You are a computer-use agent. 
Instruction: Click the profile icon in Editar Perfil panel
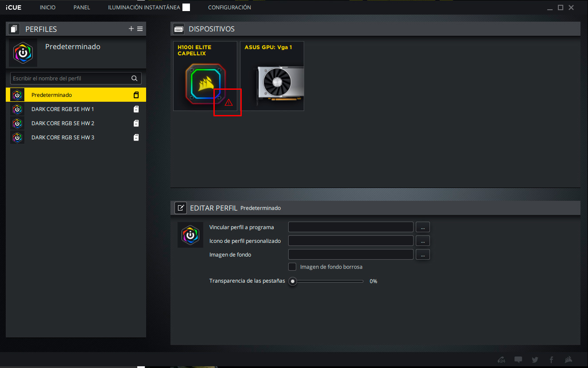click(x=190, y=235)
